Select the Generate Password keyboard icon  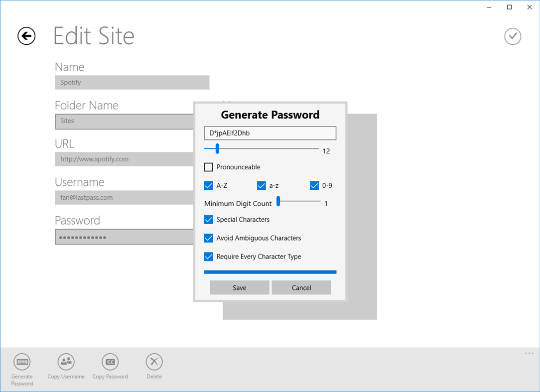[22, 362]
